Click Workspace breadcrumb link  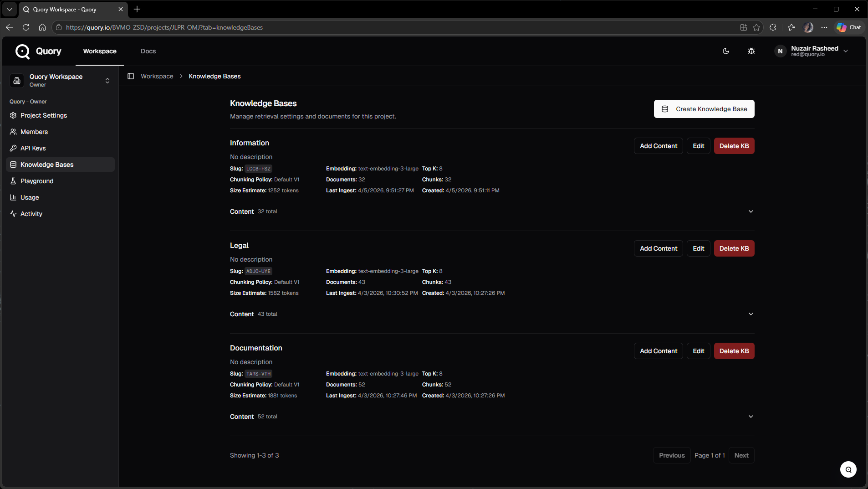[x=157, y=76]
